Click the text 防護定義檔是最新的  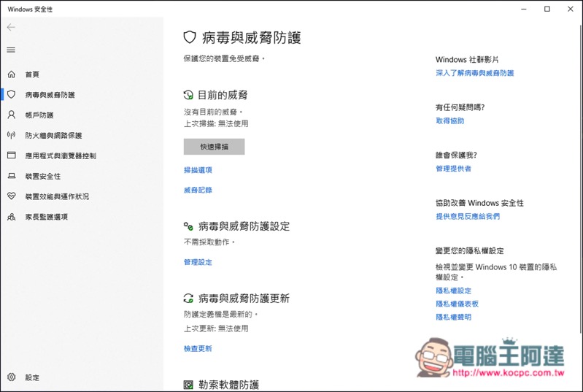point(220,315)
